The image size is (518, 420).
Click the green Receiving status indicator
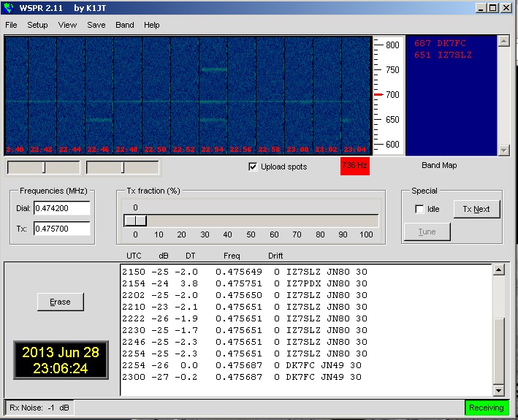[486, 408]
